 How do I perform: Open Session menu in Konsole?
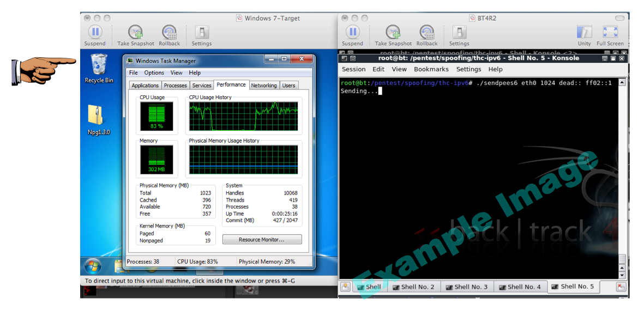(353, 69)
